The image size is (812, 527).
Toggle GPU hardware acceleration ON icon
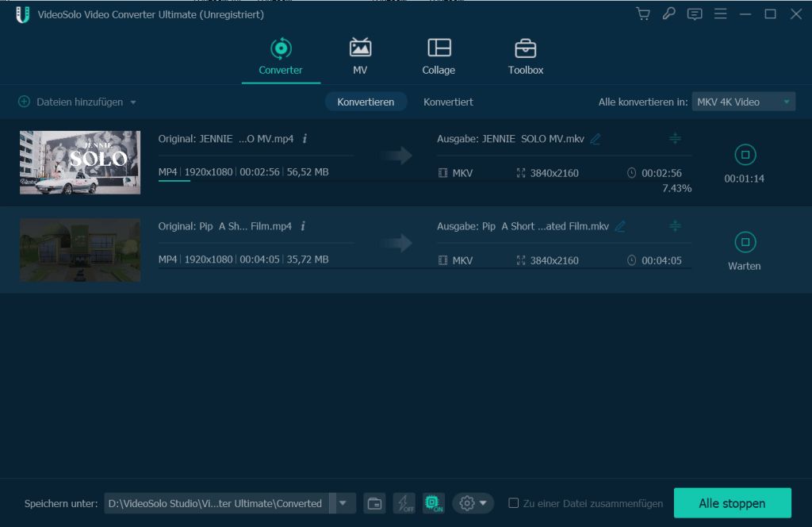coord(434,503)
